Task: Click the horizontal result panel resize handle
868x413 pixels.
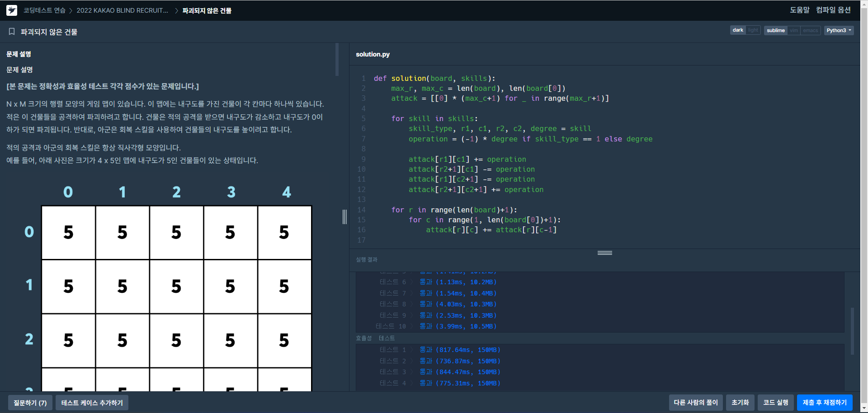Action: (x=604, y=253)
